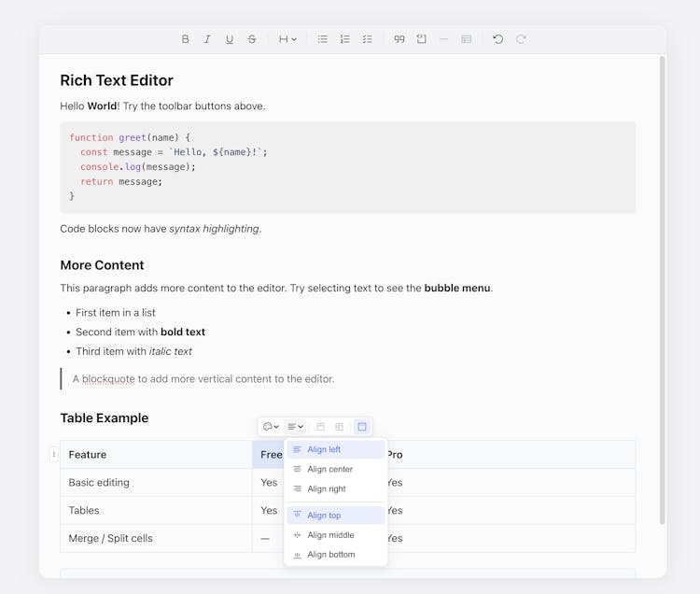
Task: Click the Basic editing table cell
Action: (x=99, y=483)
